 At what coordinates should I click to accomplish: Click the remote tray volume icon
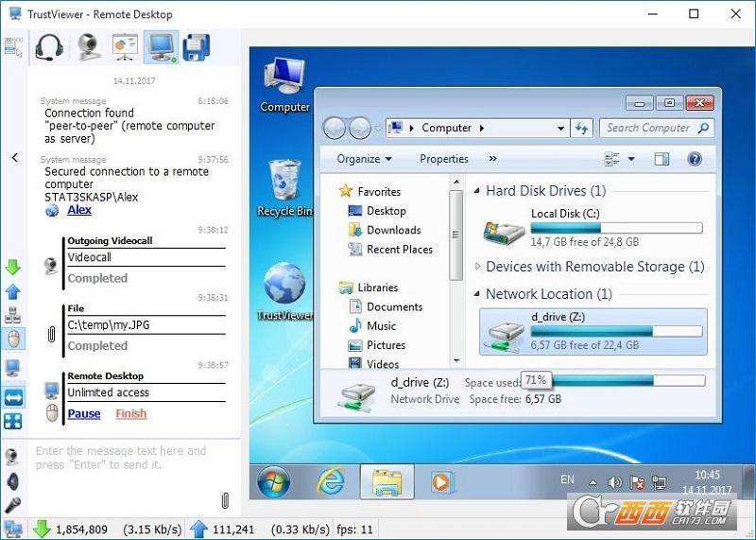(x=614, y=482)
